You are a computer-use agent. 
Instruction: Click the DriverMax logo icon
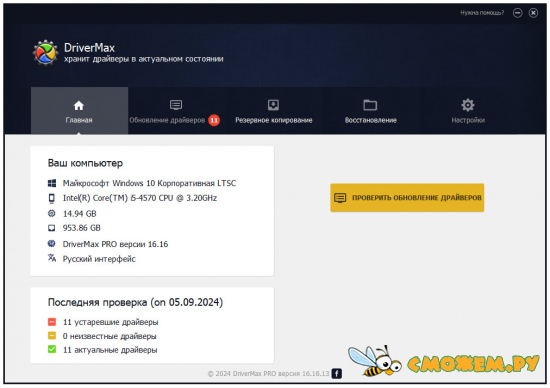[x=46, y=53]
